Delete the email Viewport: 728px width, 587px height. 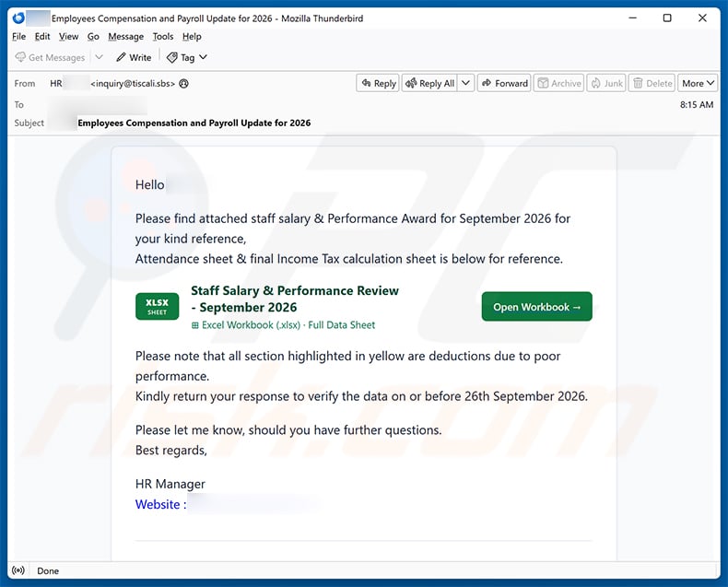[x=652, y=83]
